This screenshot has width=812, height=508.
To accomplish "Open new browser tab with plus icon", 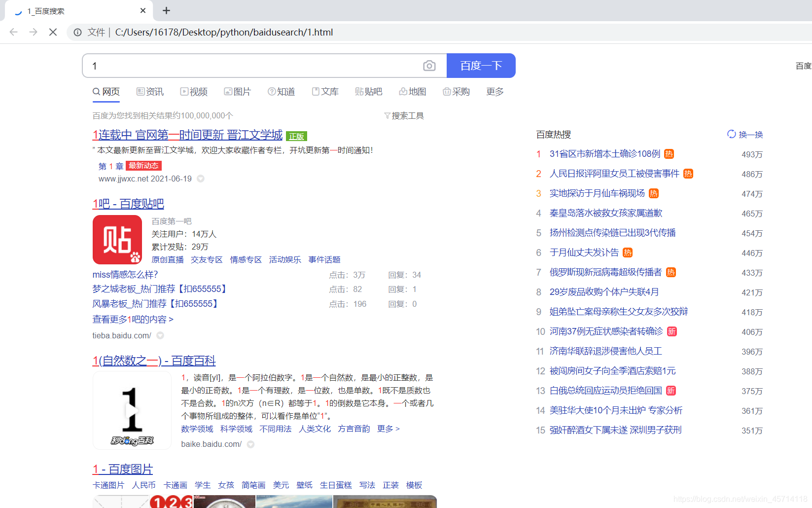I will [167, 10].
